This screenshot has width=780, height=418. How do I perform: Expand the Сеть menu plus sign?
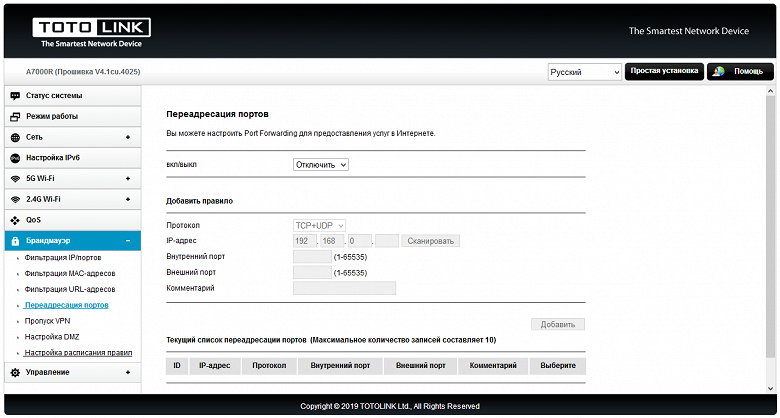[x=128, y=137]
